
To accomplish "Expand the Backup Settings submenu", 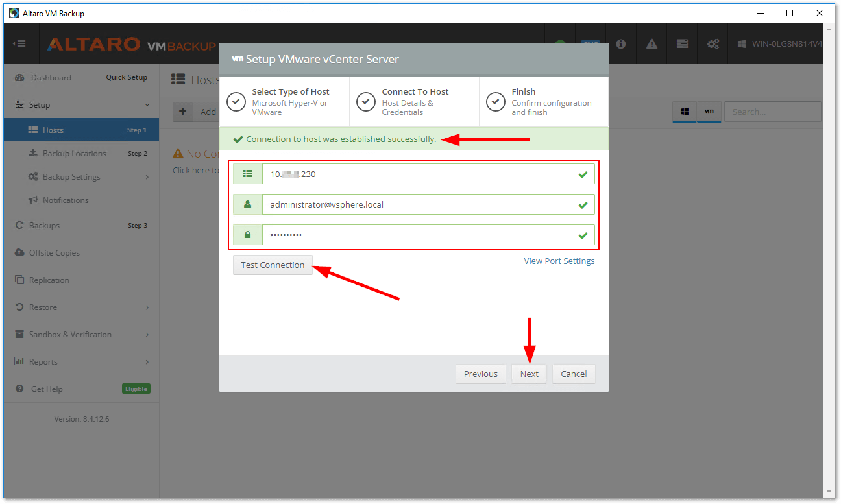I will 147,177.
